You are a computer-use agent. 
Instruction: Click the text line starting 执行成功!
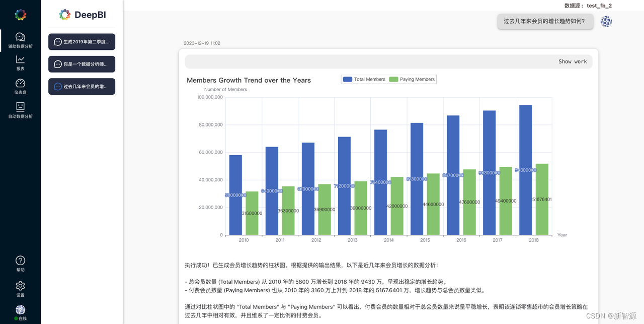[311, 265]
